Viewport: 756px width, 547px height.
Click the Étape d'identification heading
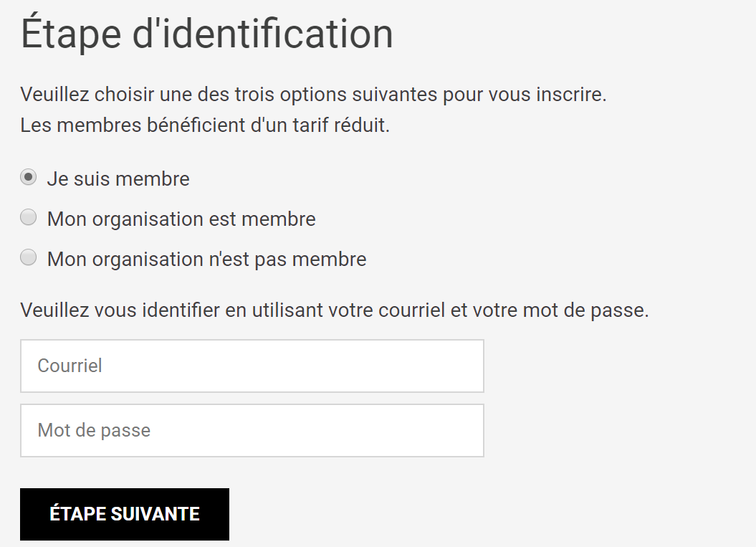(x=208, y=32)
